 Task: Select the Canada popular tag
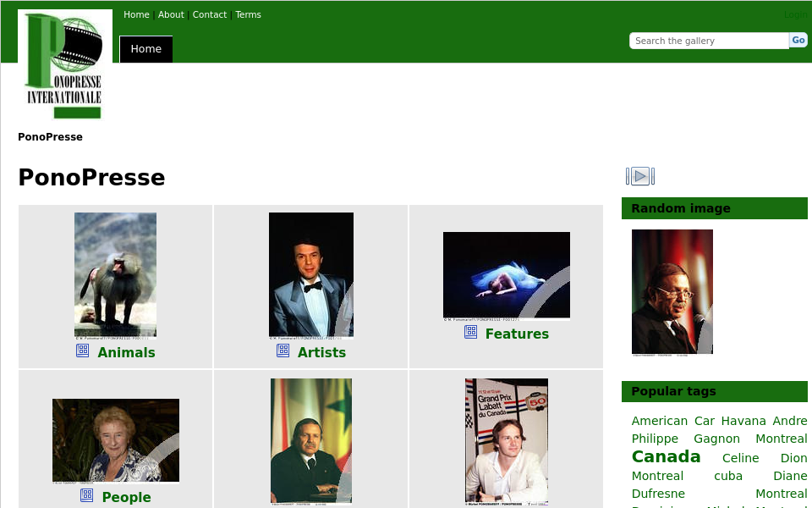pos(666,456)
